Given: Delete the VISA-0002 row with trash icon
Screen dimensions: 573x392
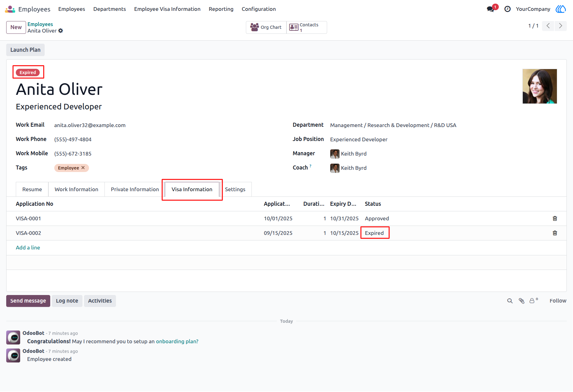Looking at the screenshot, I should 555,233.
